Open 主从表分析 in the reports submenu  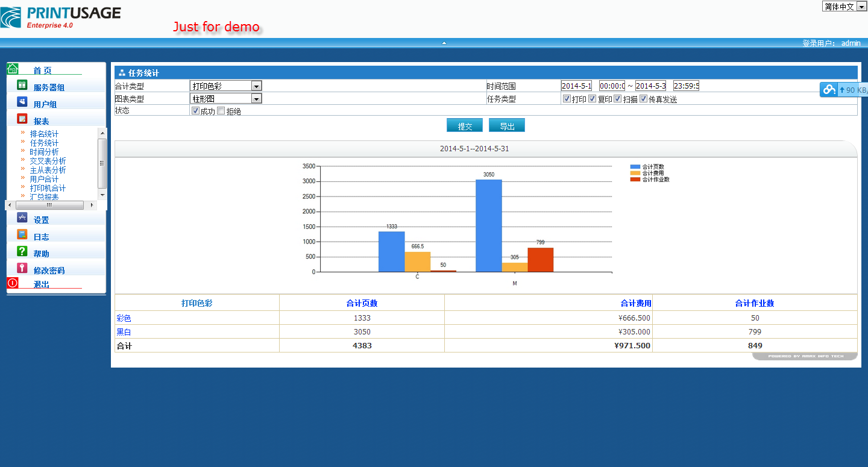pos(48,170)
